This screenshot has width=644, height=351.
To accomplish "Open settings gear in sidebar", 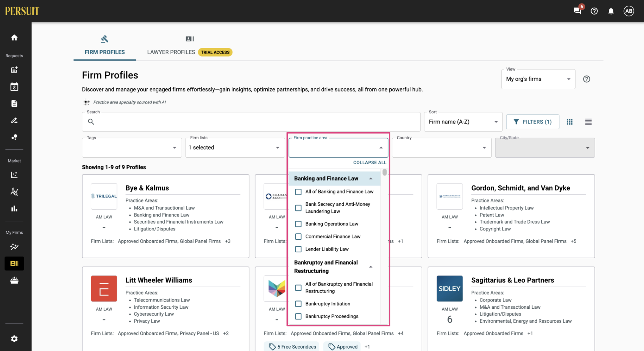I will pyautogui.click(x=14, y=339).
